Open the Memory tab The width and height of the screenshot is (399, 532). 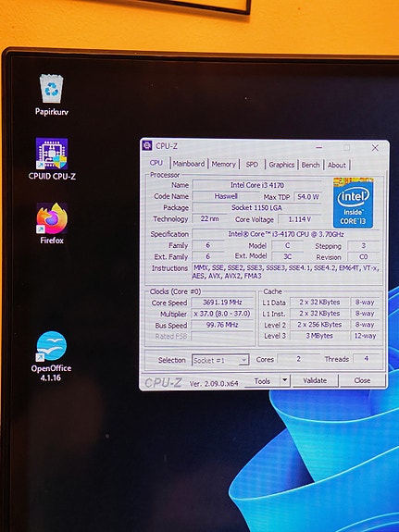(x=223, y=165)
